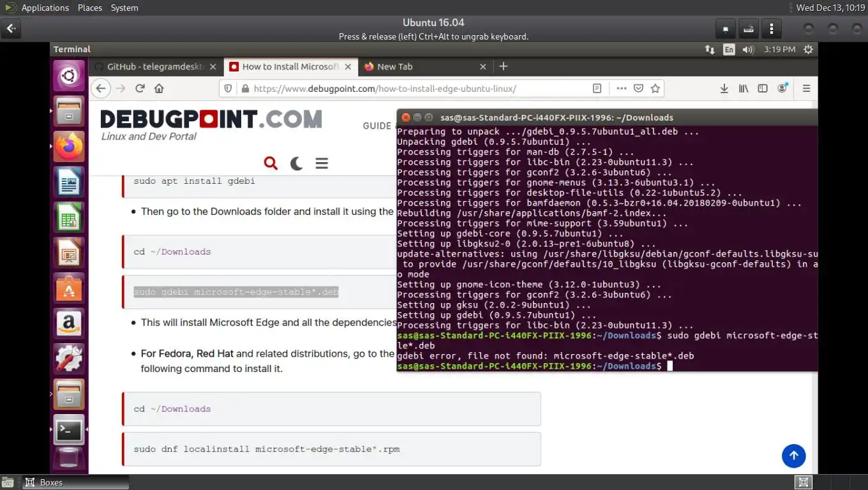
Task: Click the host workspace switcher icon
Action: coord(804,482)
